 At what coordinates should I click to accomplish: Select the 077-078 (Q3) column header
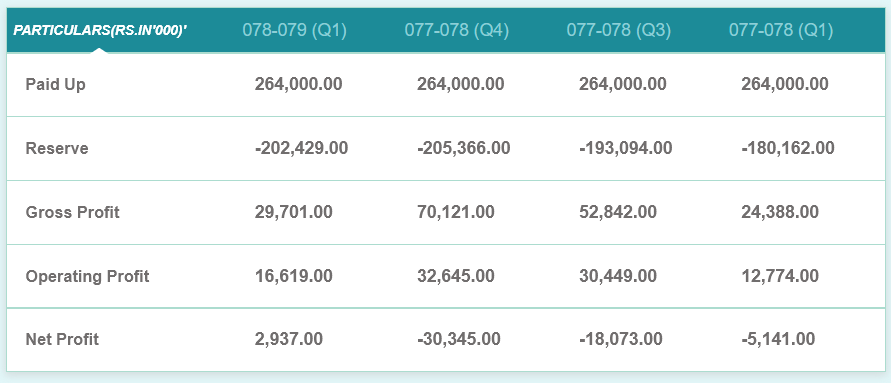tap(618, 30)
